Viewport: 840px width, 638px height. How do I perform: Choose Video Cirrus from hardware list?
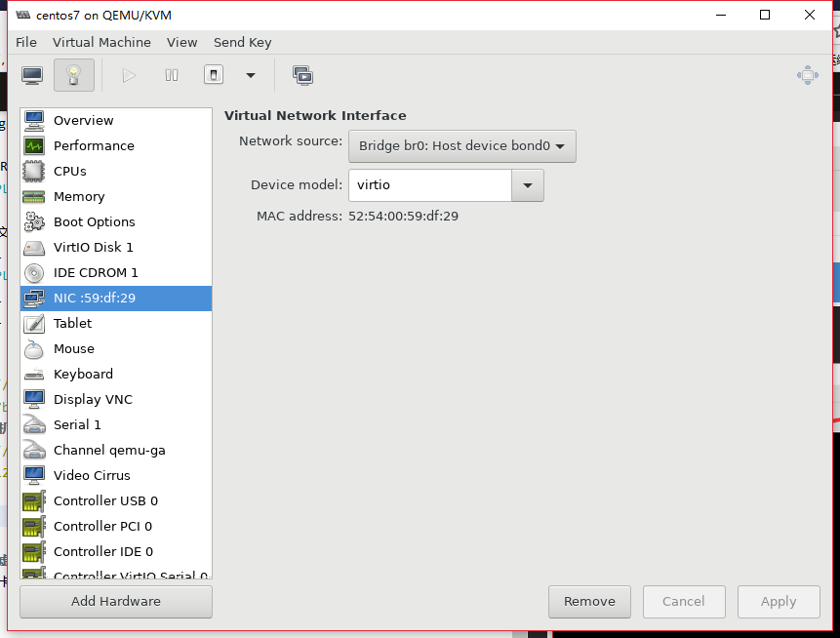coord(92,475)
